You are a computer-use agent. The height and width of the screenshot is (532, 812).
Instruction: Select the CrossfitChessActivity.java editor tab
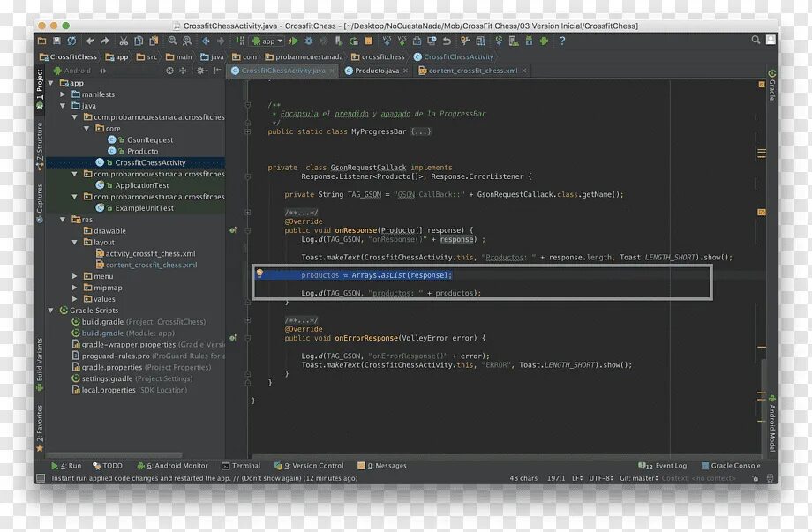(x=283, y=71)
